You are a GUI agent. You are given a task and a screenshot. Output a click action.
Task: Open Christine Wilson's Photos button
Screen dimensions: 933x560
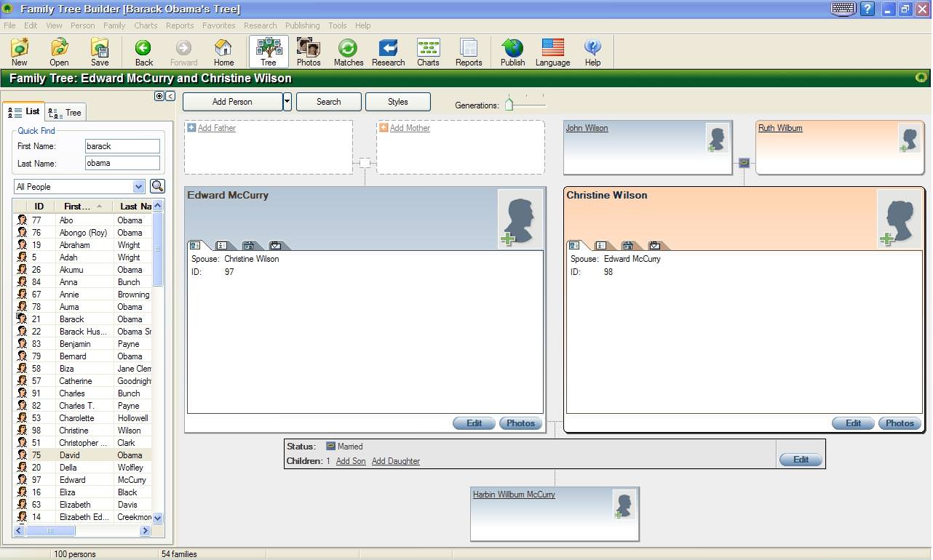pyautogui.click(x=900, y=423)
